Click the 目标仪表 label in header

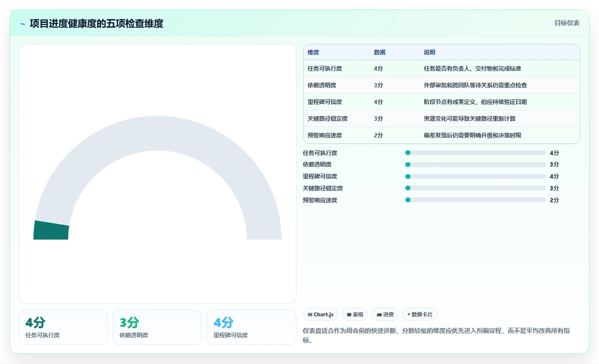click(567, 23)
